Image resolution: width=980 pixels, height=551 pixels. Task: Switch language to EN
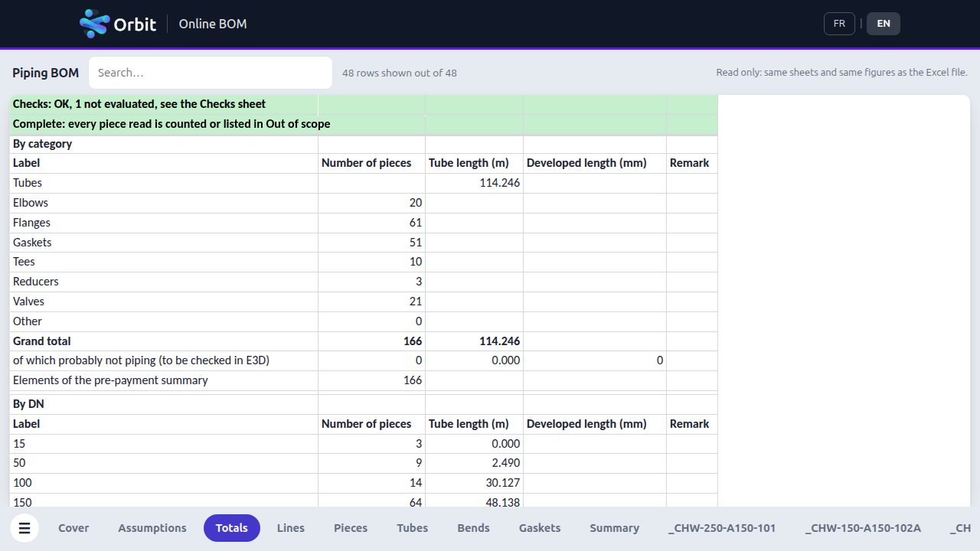[x=884, y=24]
